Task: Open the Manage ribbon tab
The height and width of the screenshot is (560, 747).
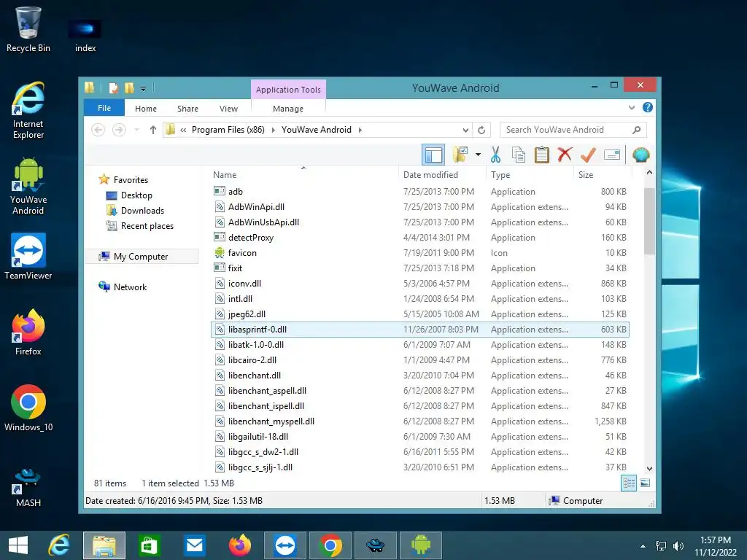Action: [288, 109]
